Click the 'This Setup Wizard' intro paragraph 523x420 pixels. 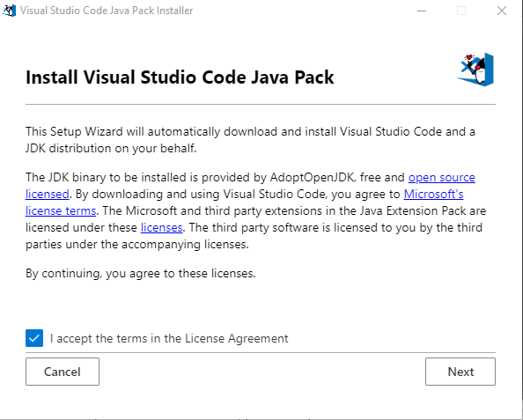tap(250, 140)
